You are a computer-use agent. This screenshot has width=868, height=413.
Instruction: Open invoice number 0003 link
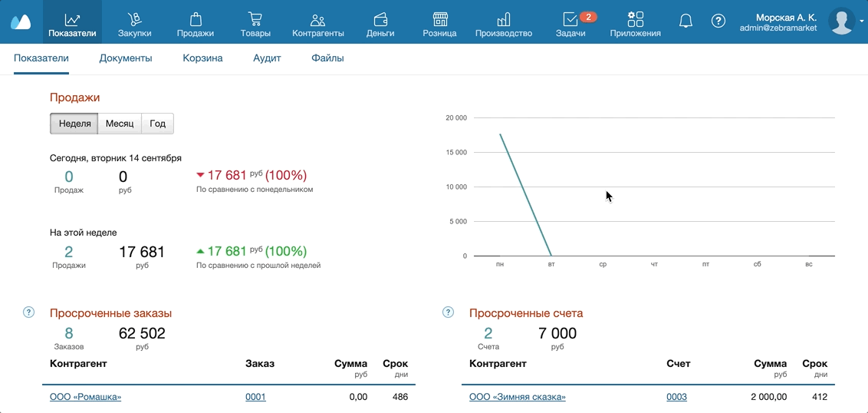[676, 397]
